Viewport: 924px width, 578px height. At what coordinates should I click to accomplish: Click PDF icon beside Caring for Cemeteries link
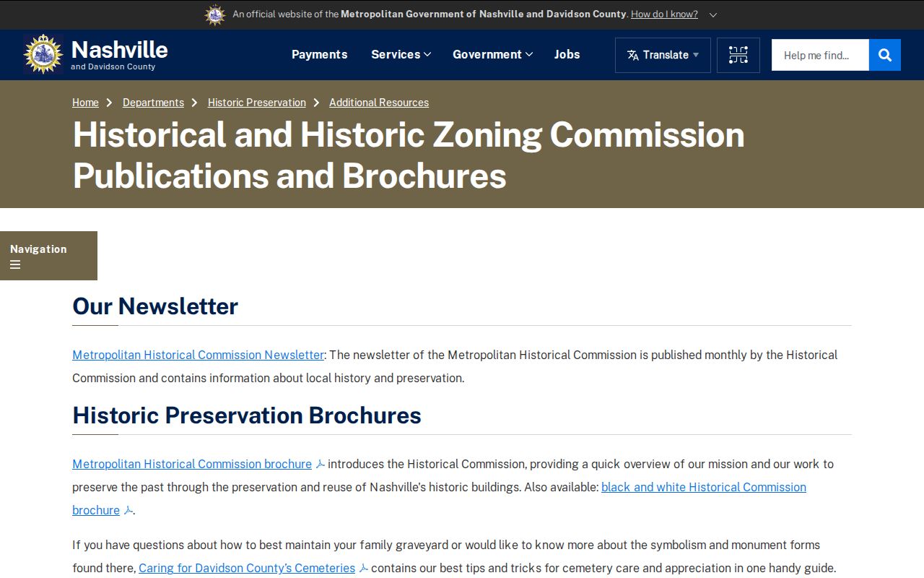[364, 569]
